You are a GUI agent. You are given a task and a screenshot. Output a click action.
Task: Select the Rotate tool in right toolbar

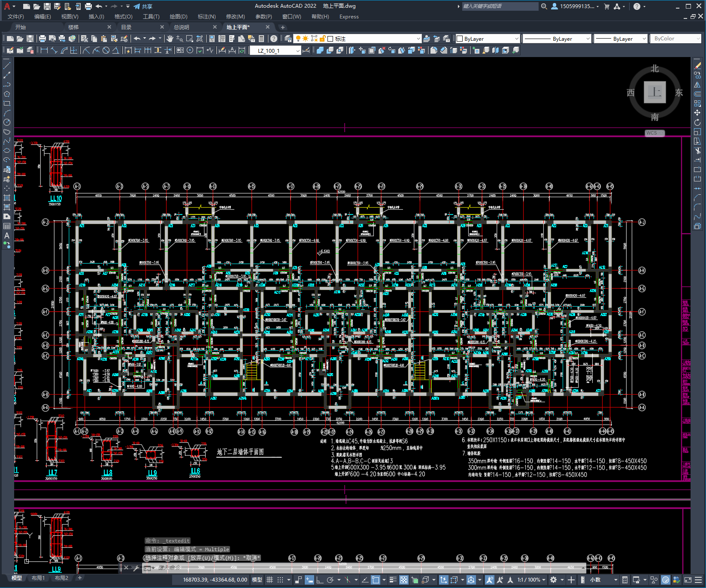[697, 122]
